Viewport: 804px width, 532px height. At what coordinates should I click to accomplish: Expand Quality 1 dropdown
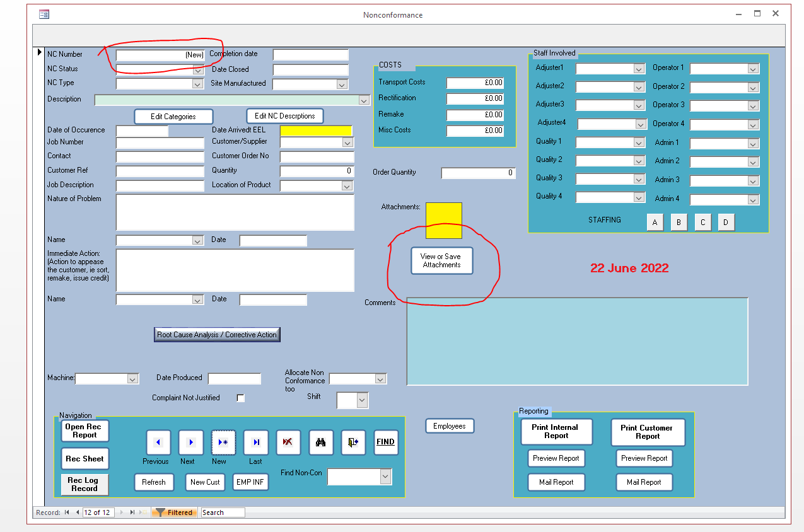(x=639, y=143)
